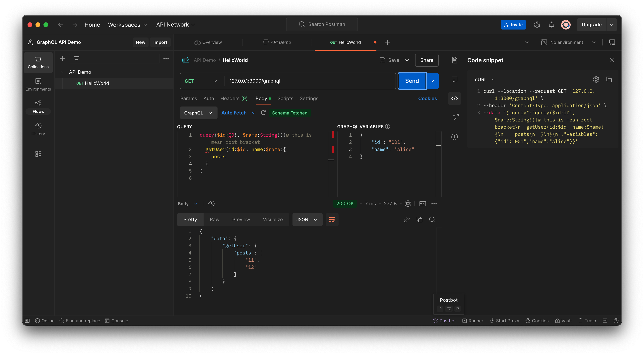Toggle the sidebar visibility
Screen dimensions: 644x355
(27, 320)
